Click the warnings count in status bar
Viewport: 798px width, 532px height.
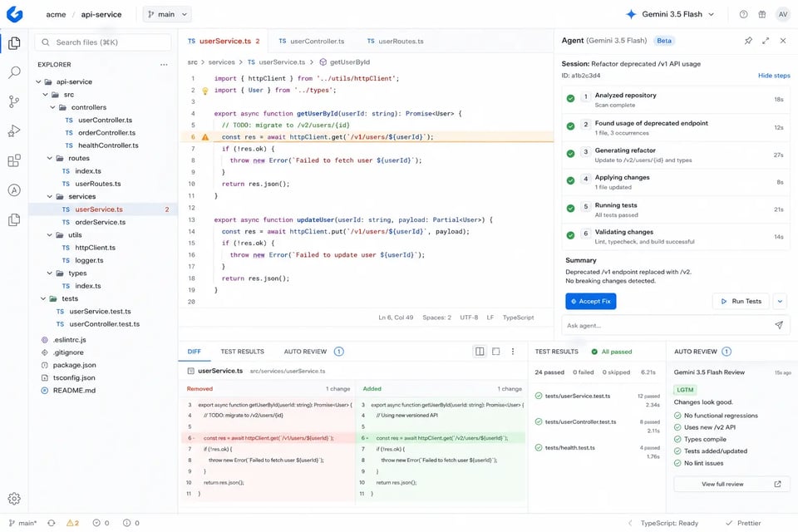point(73,523)
